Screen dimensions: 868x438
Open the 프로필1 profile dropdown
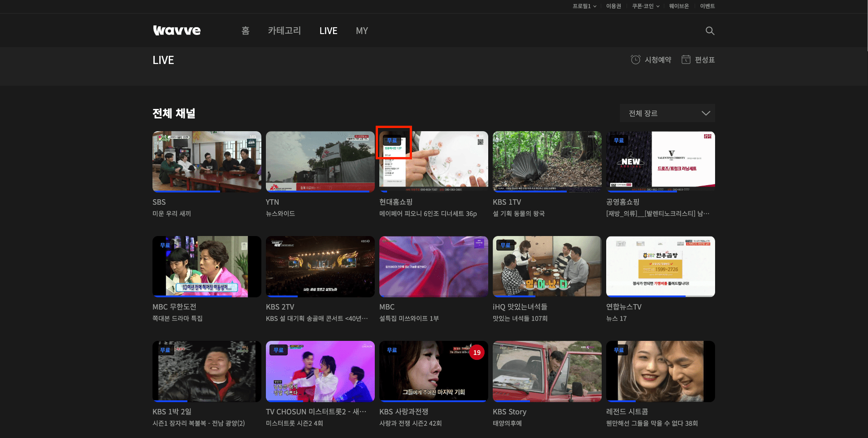click(x=584, y=6)
